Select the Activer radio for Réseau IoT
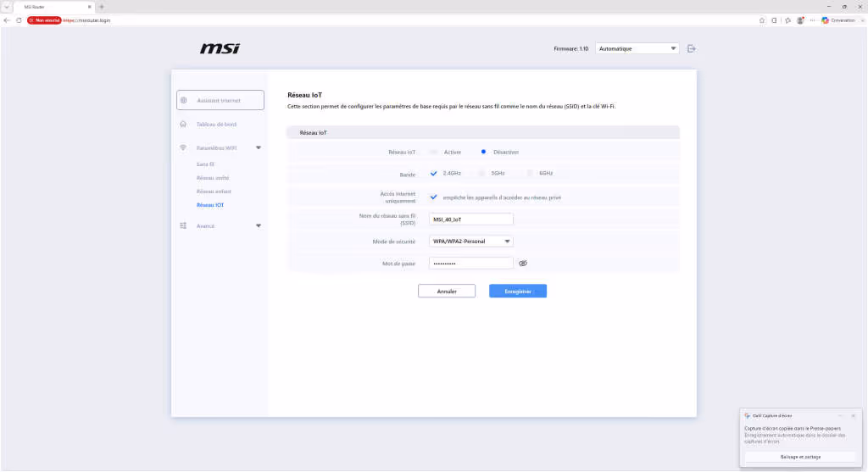868x472 pixels. 434,152
